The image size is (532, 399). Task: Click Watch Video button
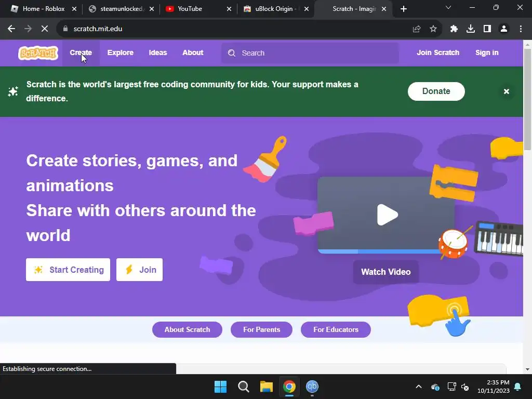click(x=386, y=272)
